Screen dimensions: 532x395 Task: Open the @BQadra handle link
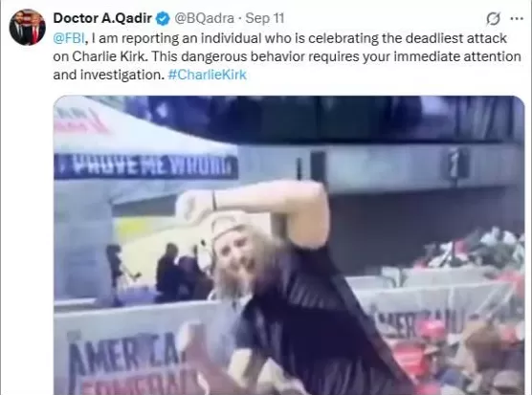pos(204,18)
